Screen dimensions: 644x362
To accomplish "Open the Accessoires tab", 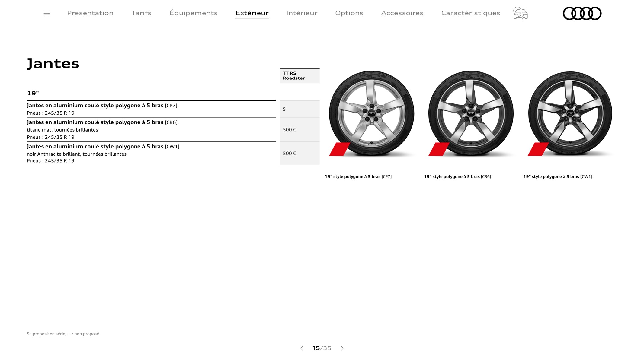I will [x=402, y=13].
